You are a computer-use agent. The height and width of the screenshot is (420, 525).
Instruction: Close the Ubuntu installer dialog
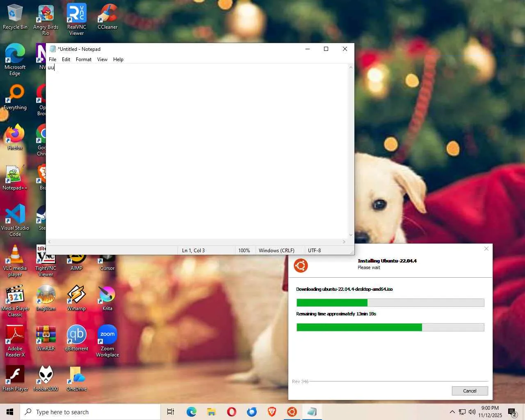(486, 249)
